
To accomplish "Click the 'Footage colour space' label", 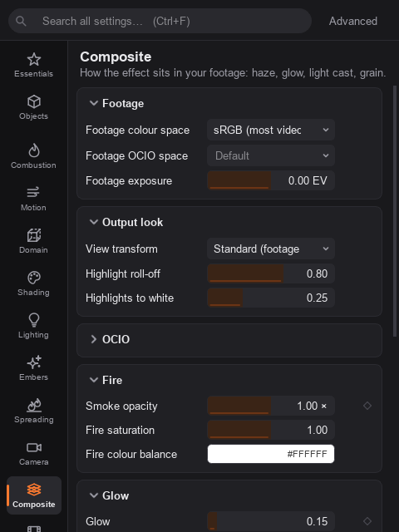I will (137, 131).
